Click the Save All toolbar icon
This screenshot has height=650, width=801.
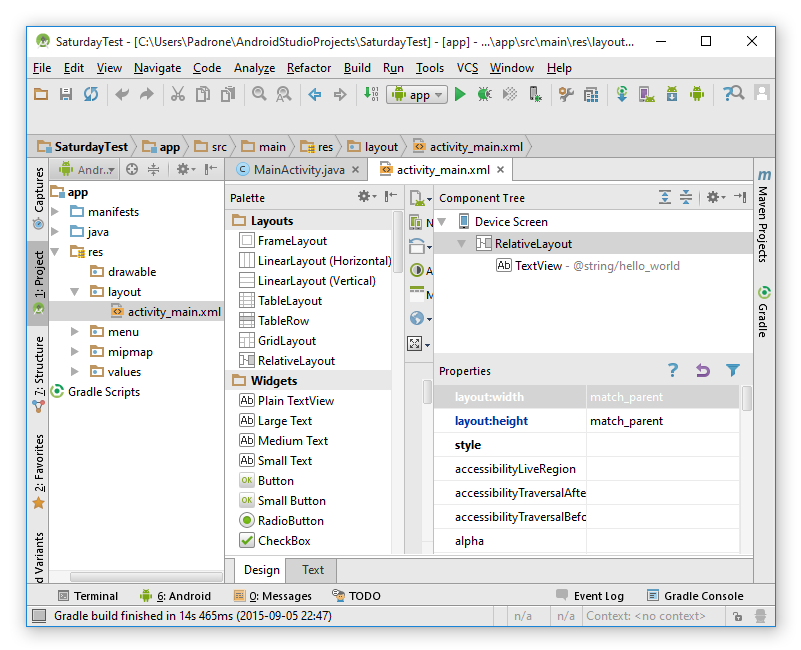pos(66,94)
